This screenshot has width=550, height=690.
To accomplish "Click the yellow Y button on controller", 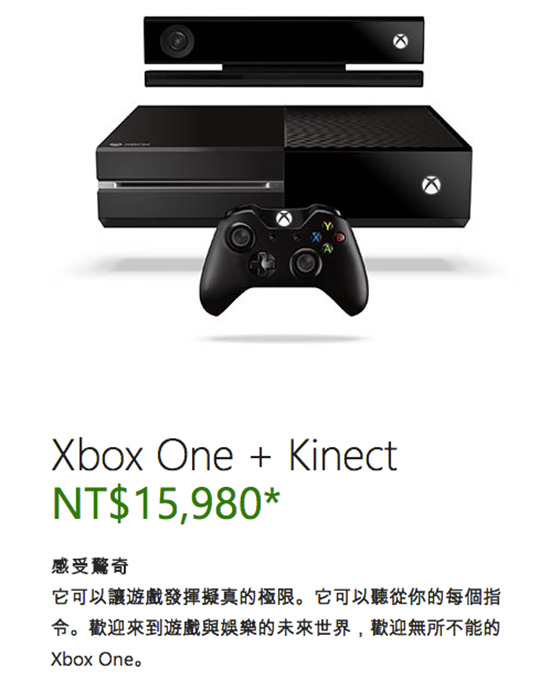I will (328, 227).
